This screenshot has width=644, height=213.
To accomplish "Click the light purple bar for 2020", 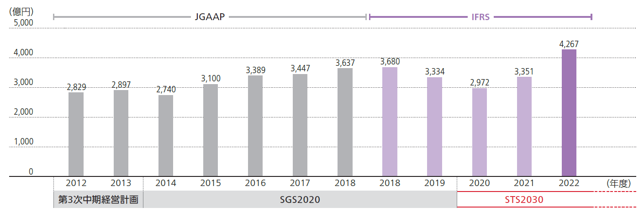I will click(479, 132).
